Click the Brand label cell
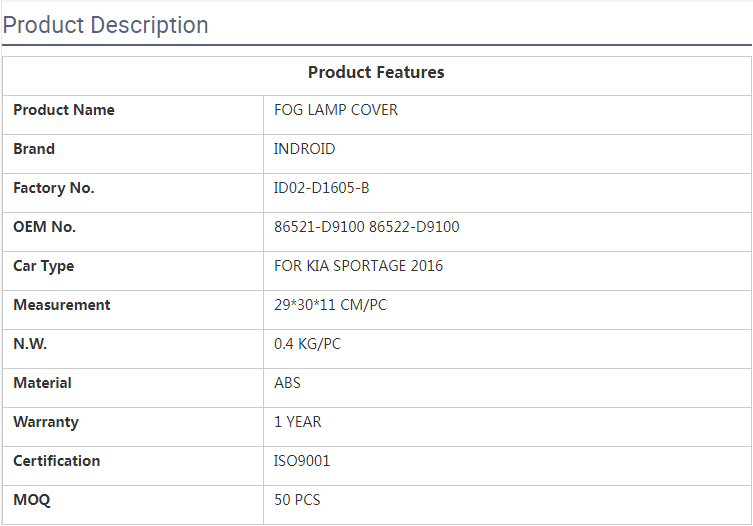This screenshot has height=526, width=753. [x=34, y=149]
